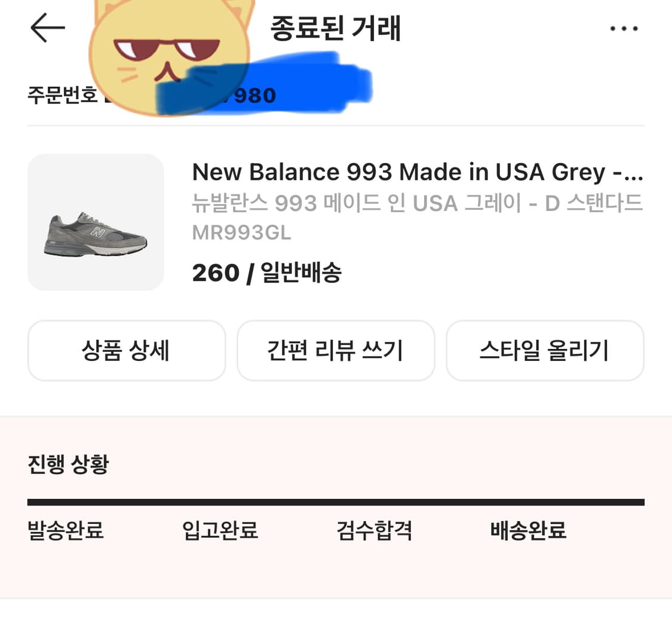672x622 pixels.
Task: Click the 진행 상황 section header
Action: [67, 463]
